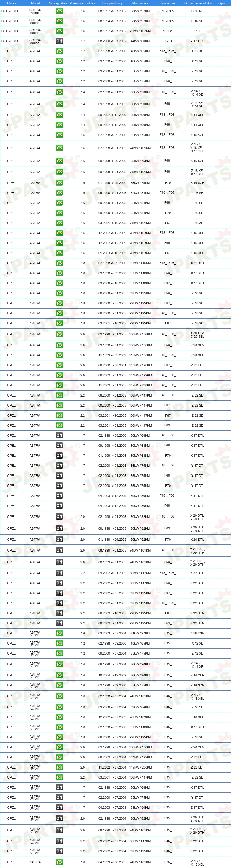231x868 pixels.
Task: Select the 11.1999 -> 09.2002 production years
Action: point(112,355)
